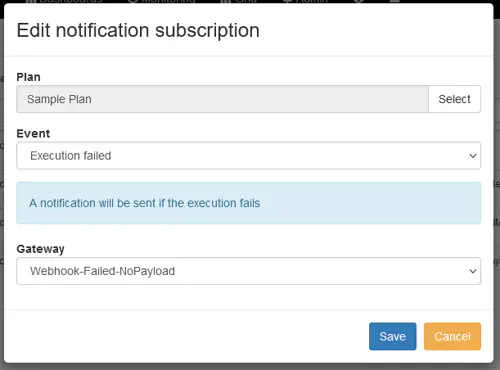
Task: Click the Gateway label
Action: (x=40, y=249)
